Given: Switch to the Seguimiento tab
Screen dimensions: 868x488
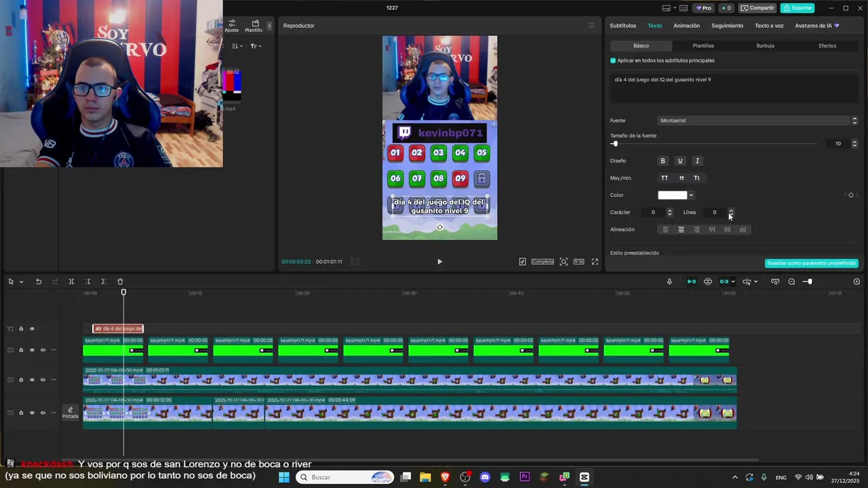Looking at the screenshot, I should pyautogui.click(x=727, y=26).
